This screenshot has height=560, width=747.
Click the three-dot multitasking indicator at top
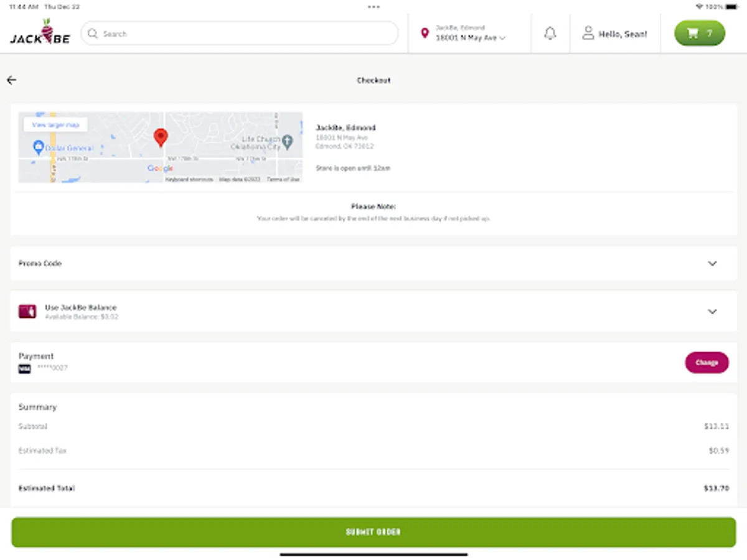point(374,7)
